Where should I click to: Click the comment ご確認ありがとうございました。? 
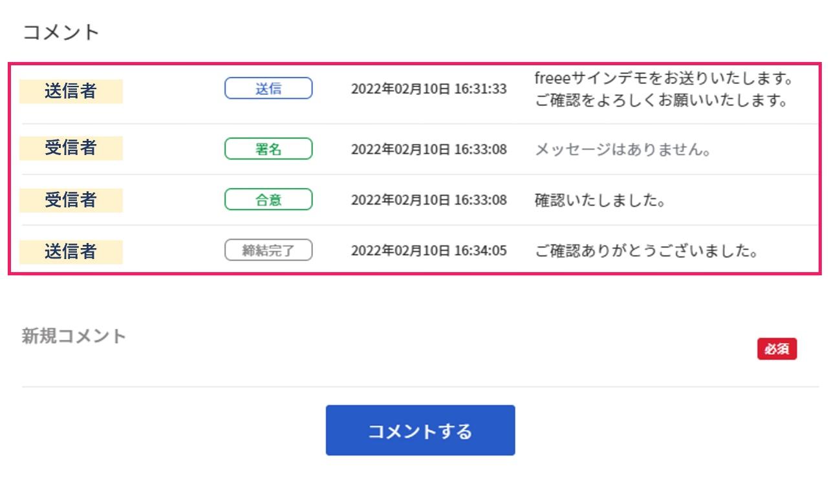647,251
